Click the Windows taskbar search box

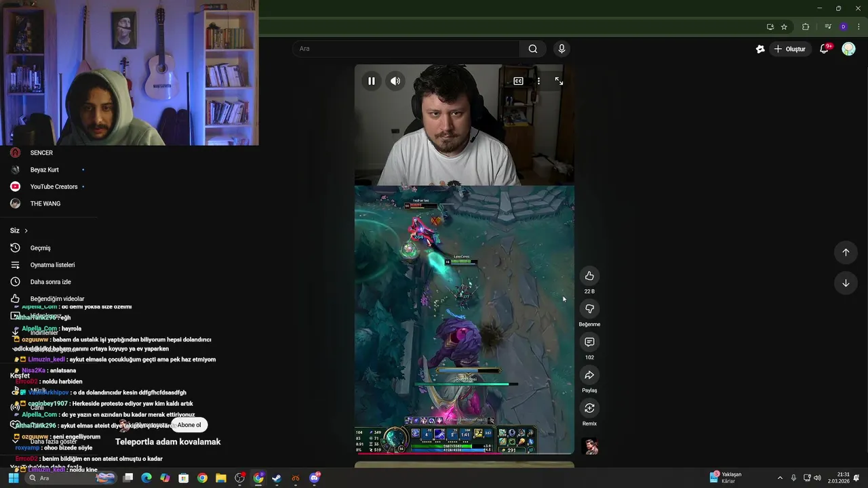71,478
